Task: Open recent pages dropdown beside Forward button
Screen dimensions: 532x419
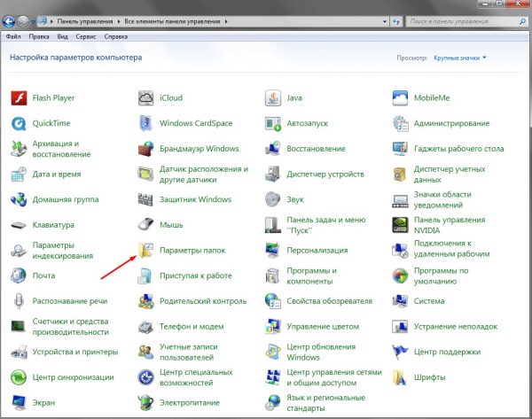Action: click(33, 22)
